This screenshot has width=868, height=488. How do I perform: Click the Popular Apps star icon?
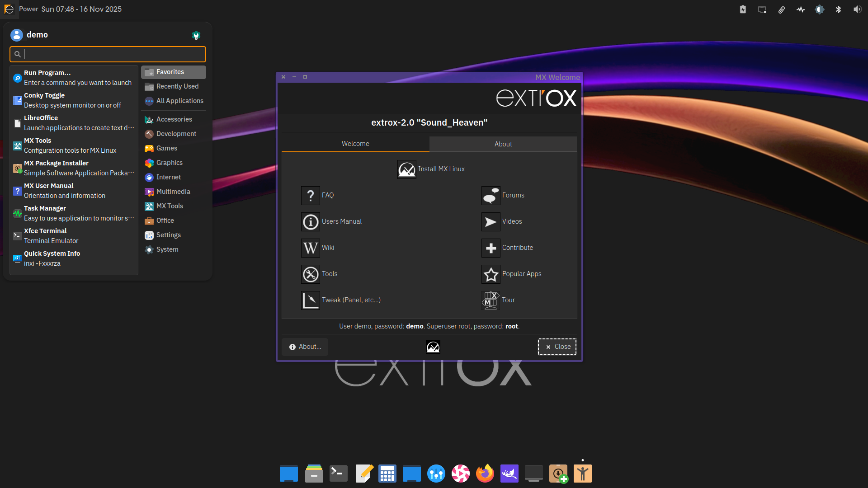[491, 274]
